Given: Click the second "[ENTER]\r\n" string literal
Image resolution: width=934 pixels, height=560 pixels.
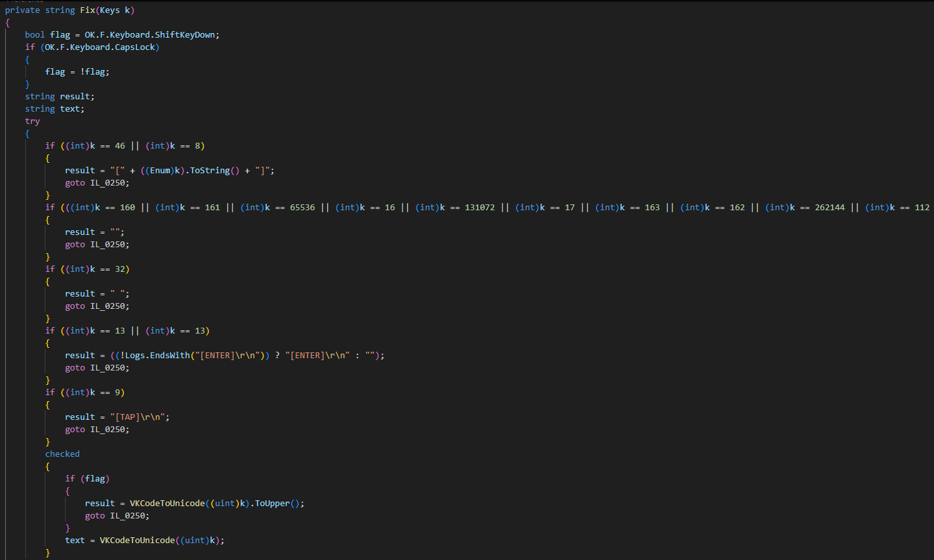Looking at the screenshot, I should pyautogui.click(x=317, y=356).
